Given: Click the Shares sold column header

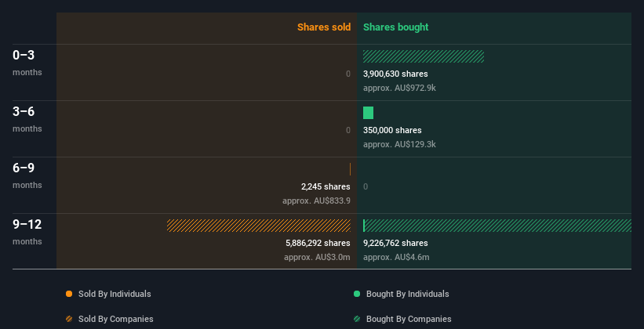Looking at the screenshot, I should [x=324, y=27].
